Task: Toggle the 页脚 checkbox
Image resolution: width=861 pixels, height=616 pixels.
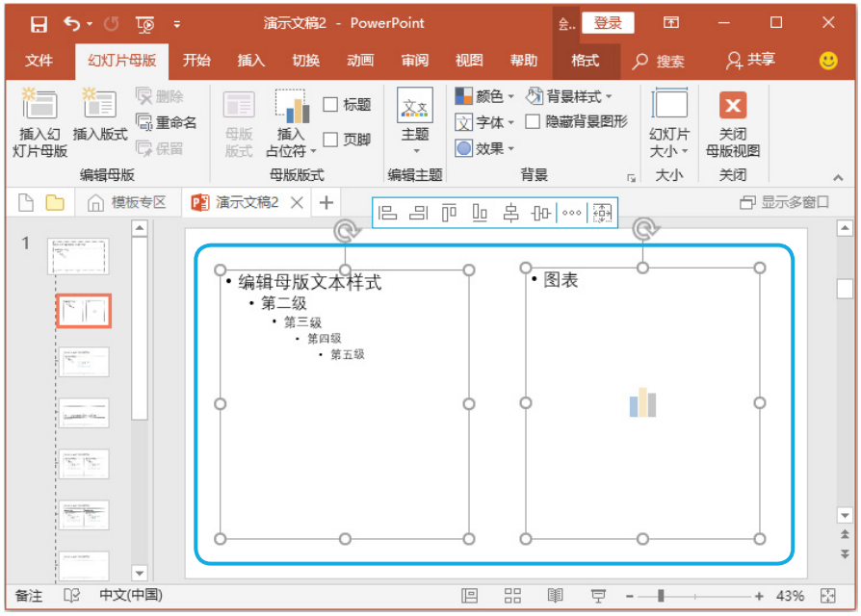Action: pos(330,140)
